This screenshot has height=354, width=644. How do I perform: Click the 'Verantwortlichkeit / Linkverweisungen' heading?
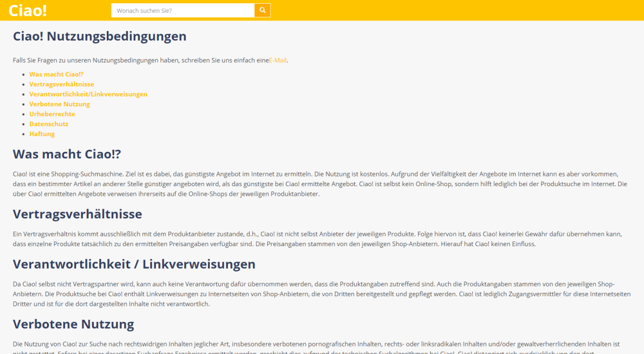pos(134,264)
